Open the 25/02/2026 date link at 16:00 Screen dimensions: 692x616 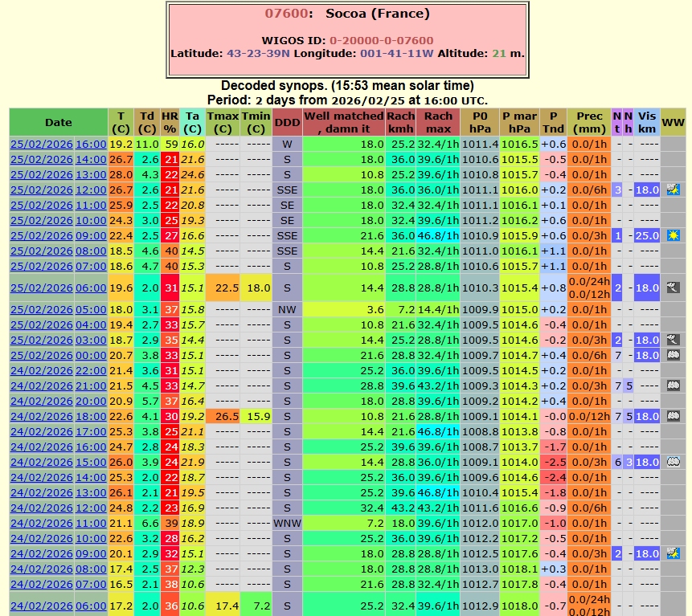click(x=42, y=144)
